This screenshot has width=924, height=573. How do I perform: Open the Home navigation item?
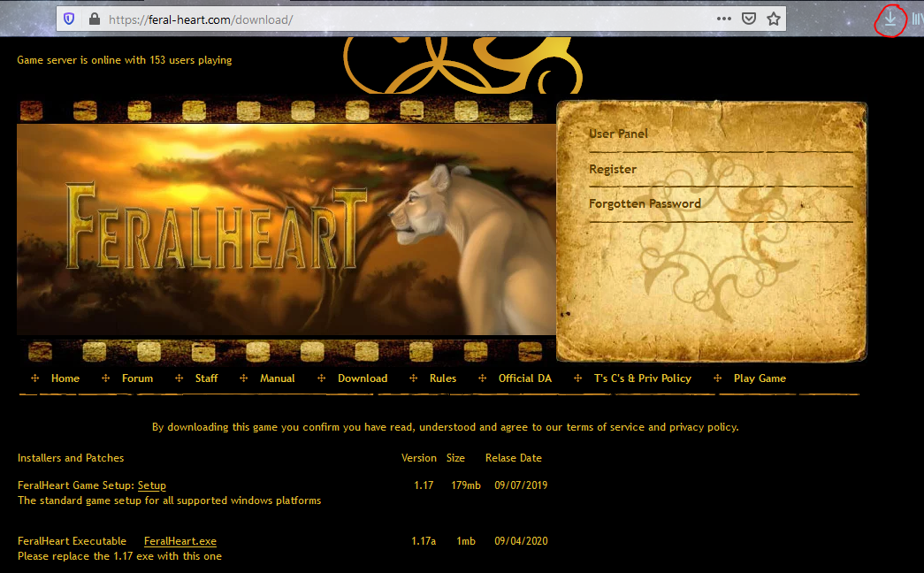tap(65, 378)
